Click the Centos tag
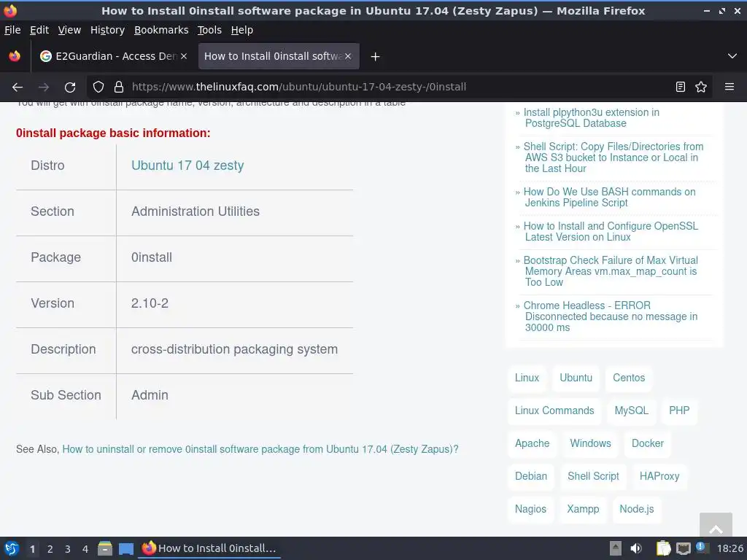747x560 pixels. point(629,378)
